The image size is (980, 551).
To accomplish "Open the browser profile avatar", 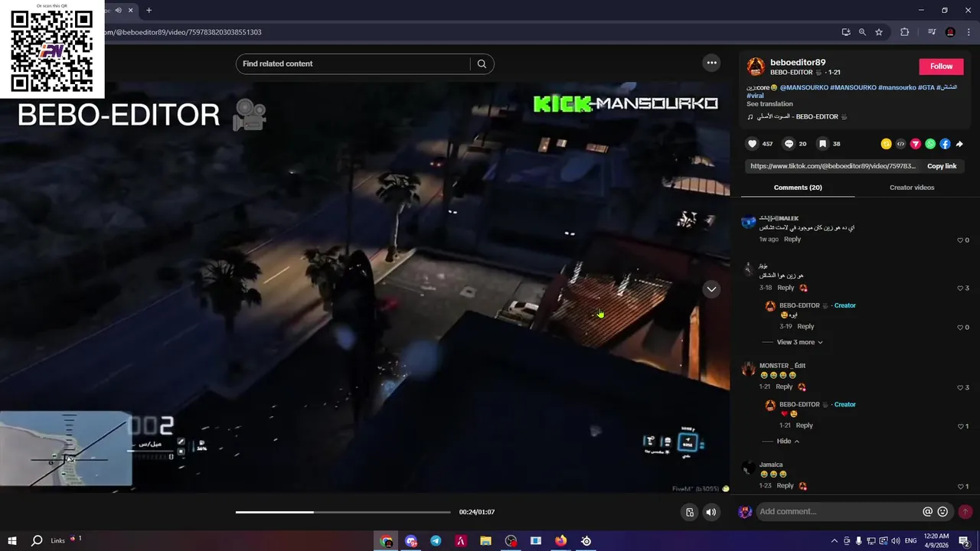I will point(950,32).
